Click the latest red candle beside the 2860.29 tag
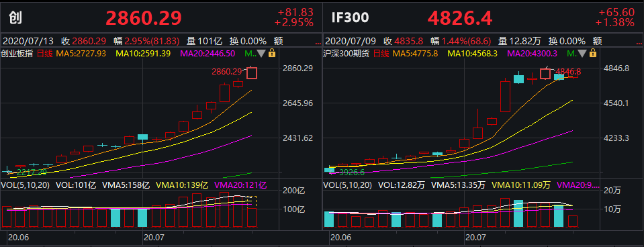Screen dimensions: 644x247 [x=252, y=73]
